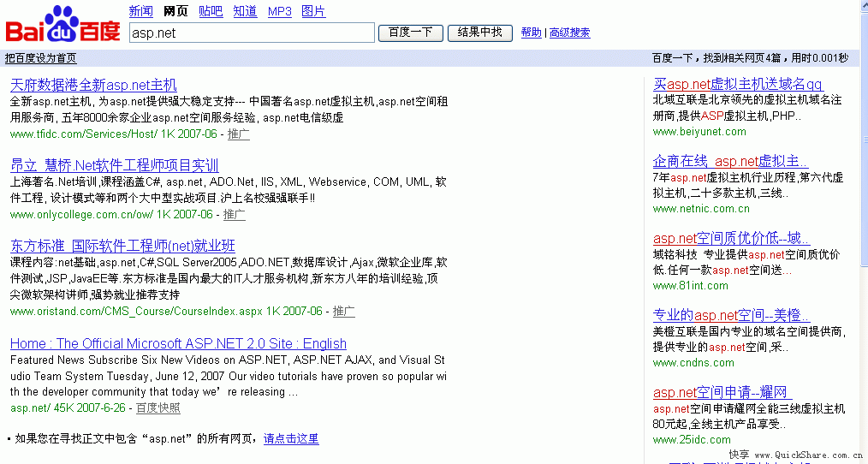
Task: Click asp.net/ 45K 2007-6-26 URL text
Action: [x=68, y=408]
